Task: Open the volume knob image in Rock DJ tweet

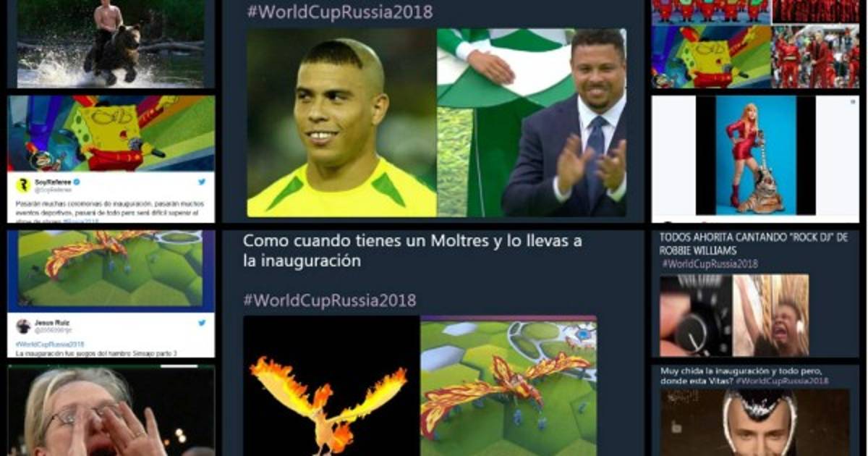Action: [695, 316]
